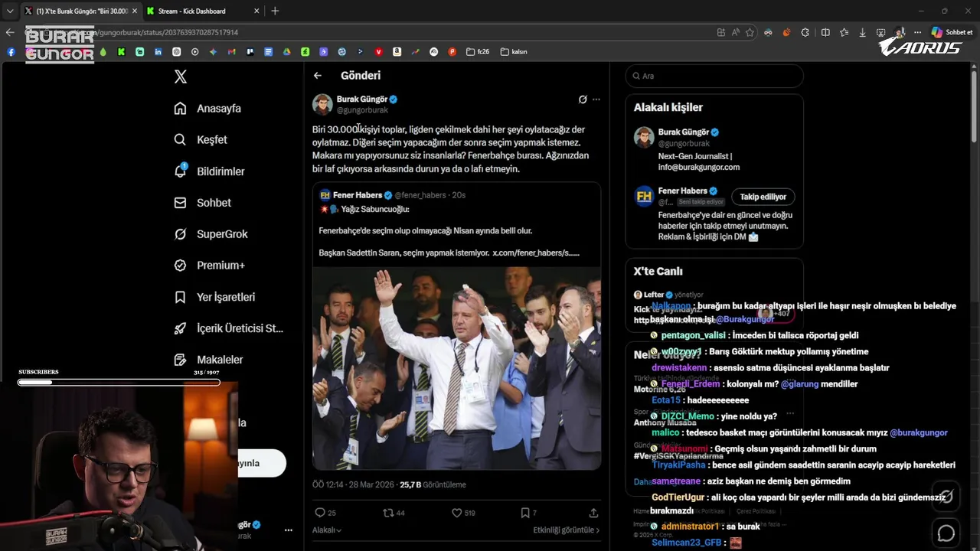
Task: Open Amazon bookmark icon
Action: pyautogui.click(x=397, y=52)
